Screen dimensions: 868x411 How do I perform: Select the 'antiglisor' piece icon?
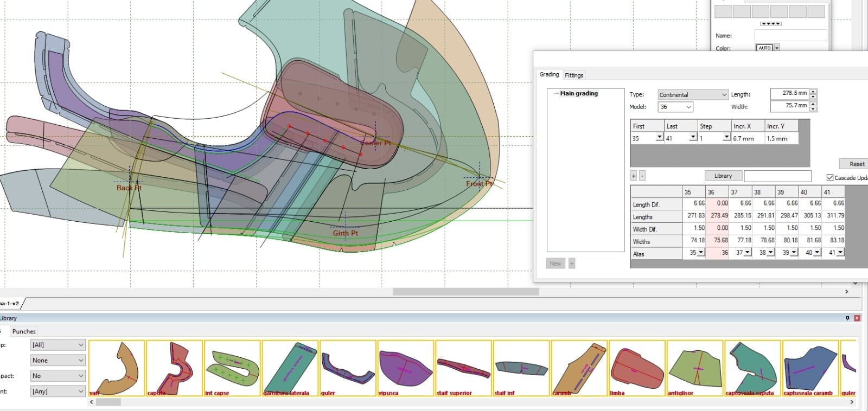tap(694, 368)
